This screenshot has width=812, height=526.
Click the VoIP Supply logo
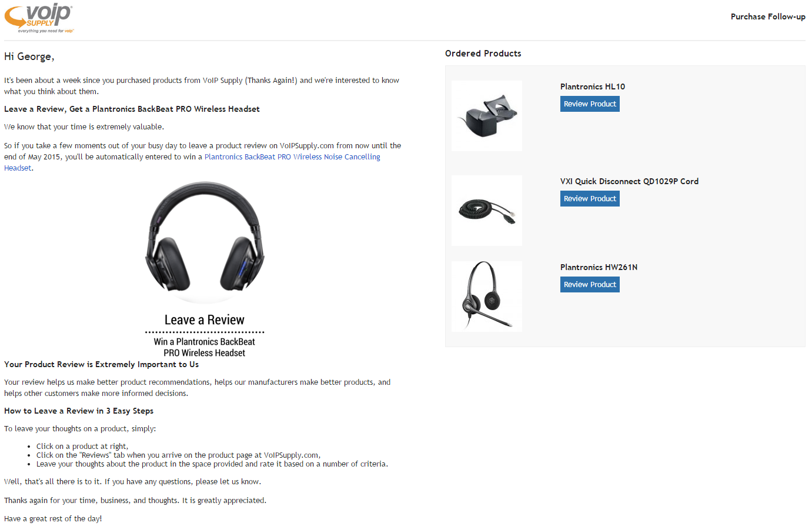[39, 18]
